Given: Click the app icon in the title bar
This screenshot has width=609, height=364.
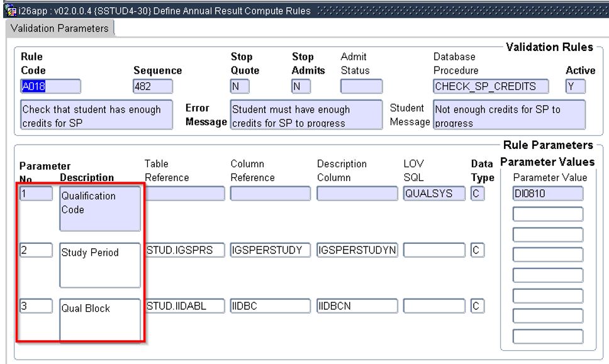Looking at the screenshot, I should point(5,12).
